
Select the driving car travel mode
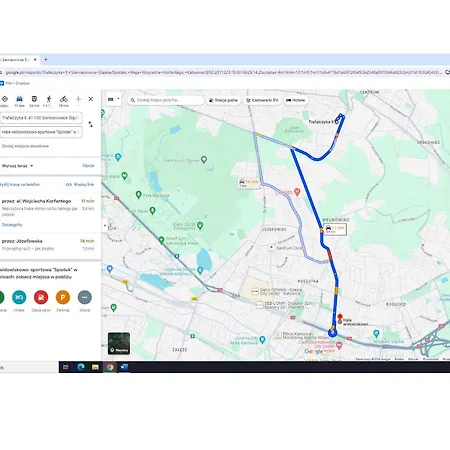[19, 99]
